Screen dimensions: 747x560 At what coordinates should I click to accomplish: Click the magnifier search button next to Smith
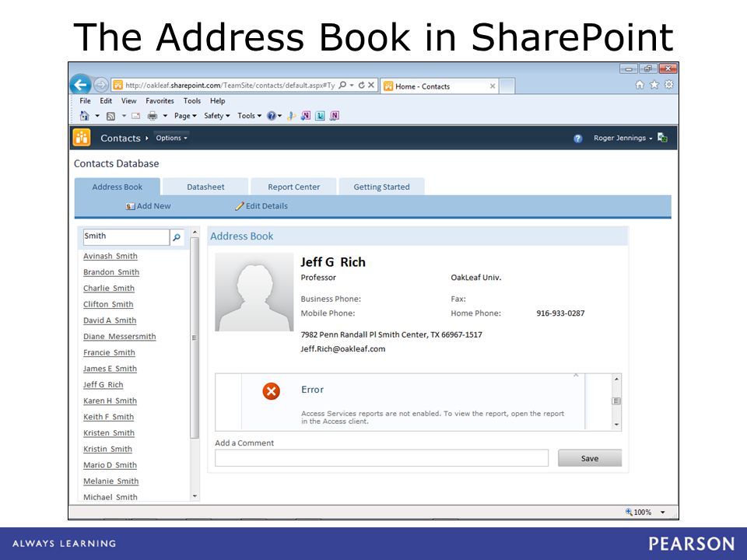(x=177, y=237)
